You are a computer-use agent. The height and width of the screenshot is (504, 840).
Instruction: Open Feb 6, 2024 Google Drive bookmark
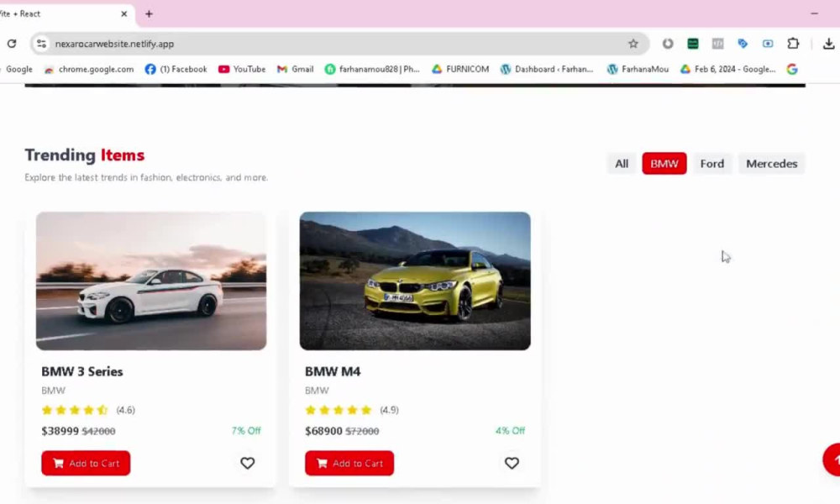pos(728,69)
